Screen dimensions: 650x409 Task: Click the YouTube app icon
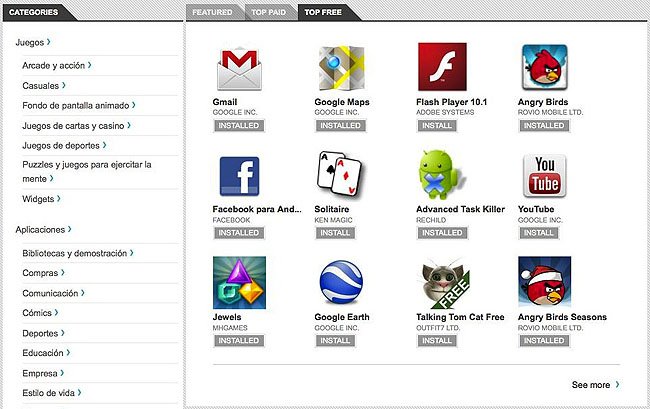545,175
